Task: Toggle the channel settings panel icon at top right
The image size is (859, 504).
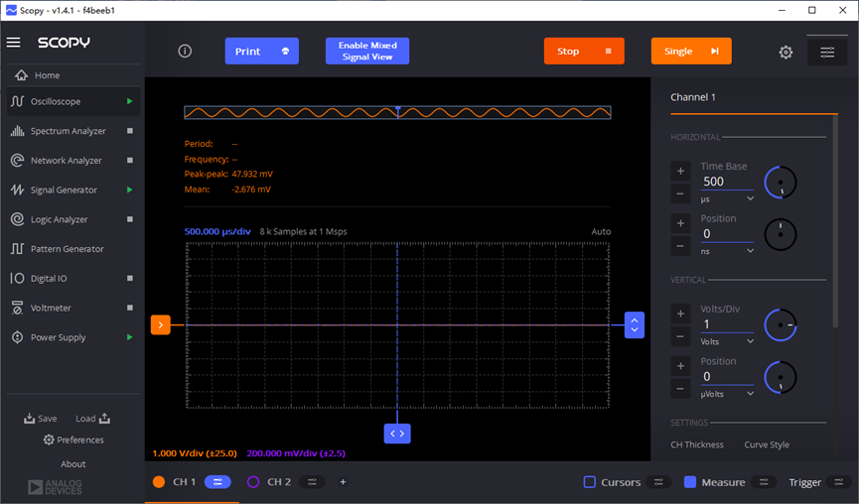Action: click(x=827, y=52)
